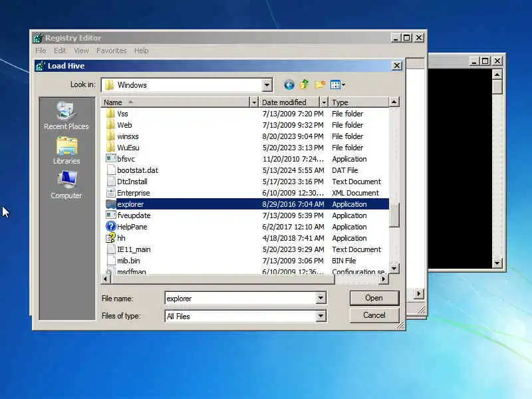Click the '8/29/2016 7:04 AM' date cell
This screenshot has height=399, width=532.
pos(293,204)
